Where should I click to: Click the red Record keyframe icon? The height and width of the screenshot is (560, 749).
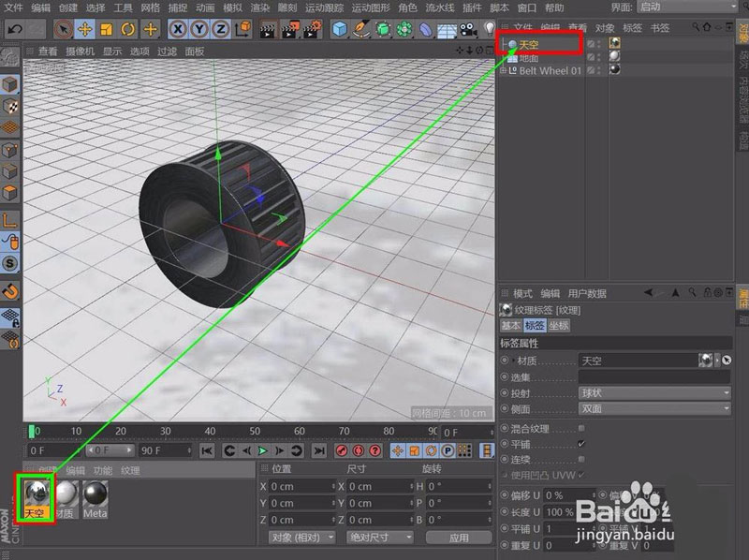pos(342,450)
